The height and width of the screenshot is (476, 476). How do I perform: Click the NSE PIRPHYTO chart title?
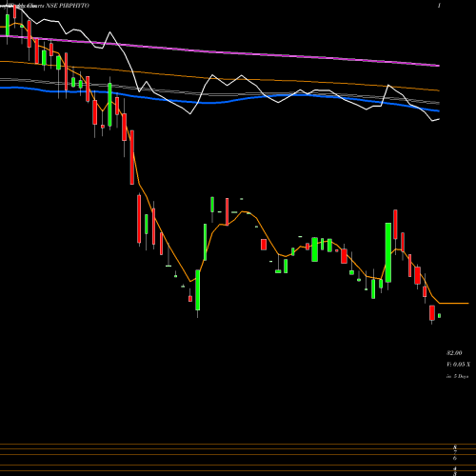coord(68,6)
